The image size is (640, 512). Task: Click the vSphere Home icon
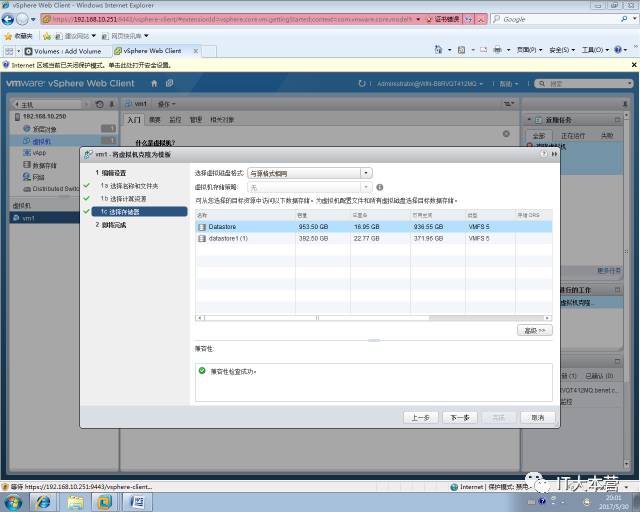click(154, 83)
